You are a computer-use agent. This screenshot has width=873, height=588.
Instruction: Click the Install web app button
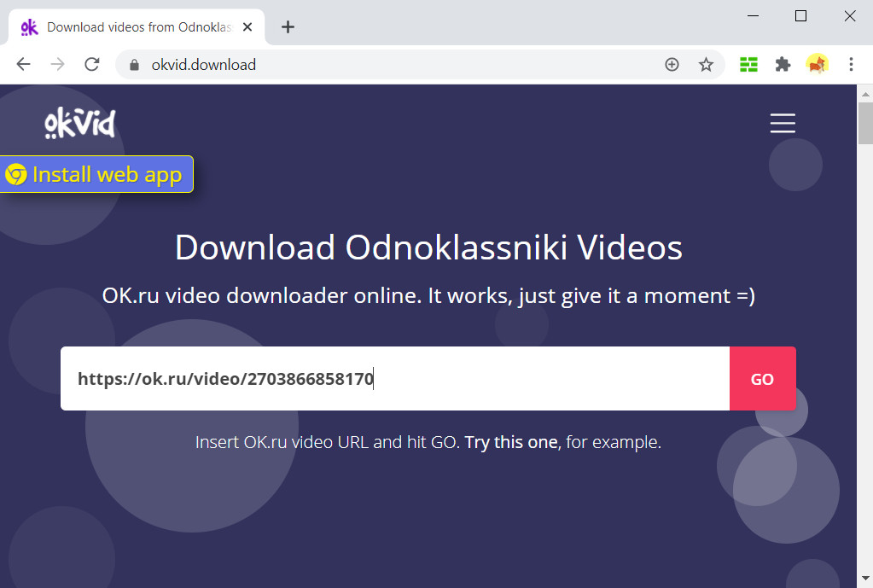click(x=96, y=174)
